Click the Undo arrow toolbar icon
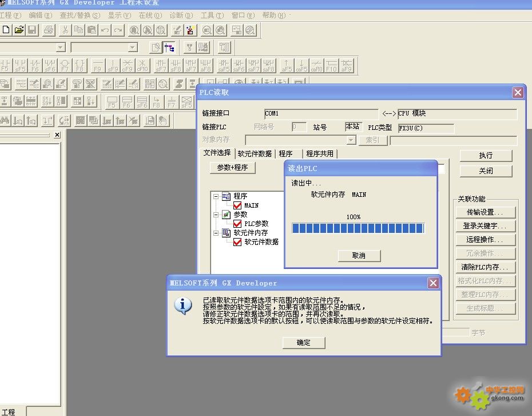The height and width of the screenshot is (416, 532). (x=105, y=30)
